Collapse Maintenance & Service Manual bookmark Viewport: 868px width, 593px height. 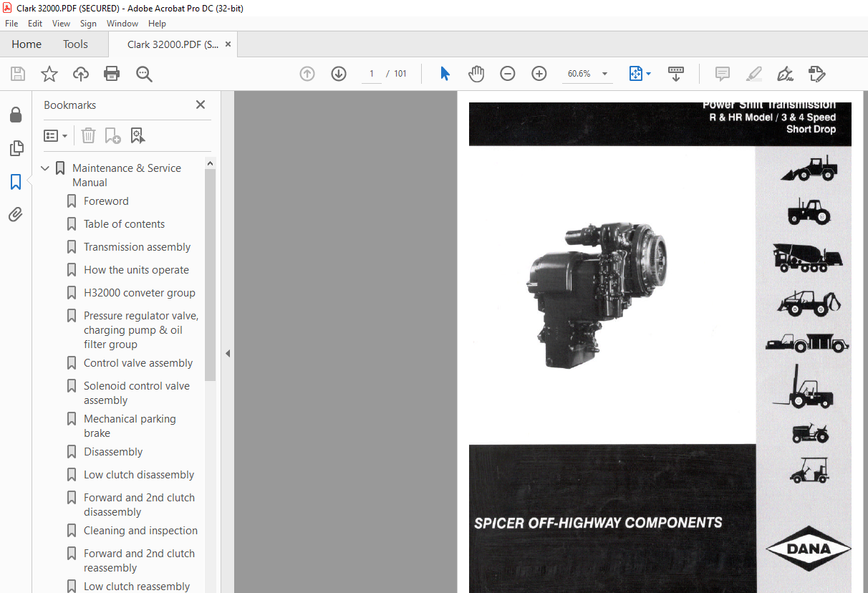45,168
